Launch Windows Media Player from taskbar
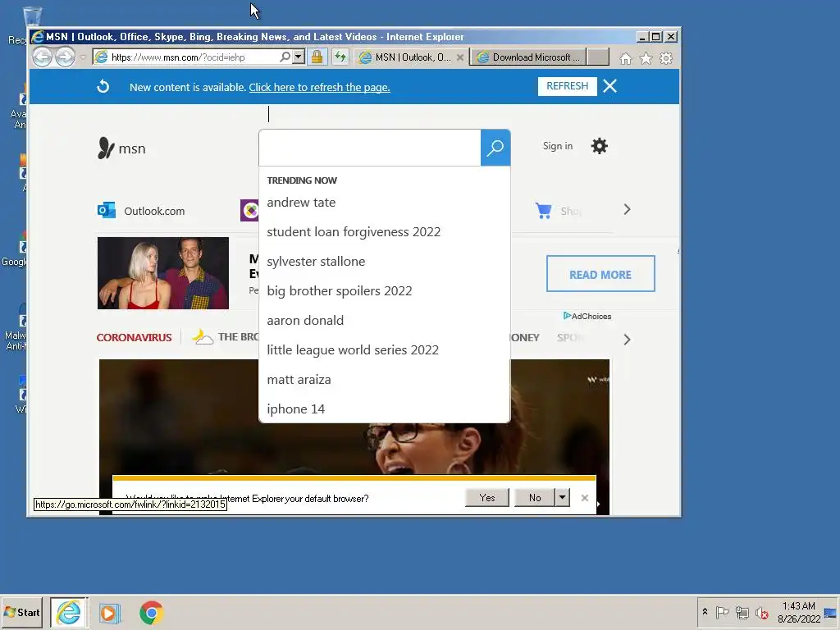Viewport: 840px width, 630px height. pos(109,613)
